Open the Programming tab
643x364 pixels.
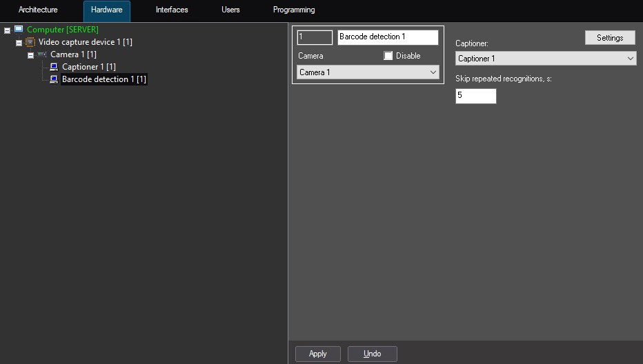[x=294, y=10]
